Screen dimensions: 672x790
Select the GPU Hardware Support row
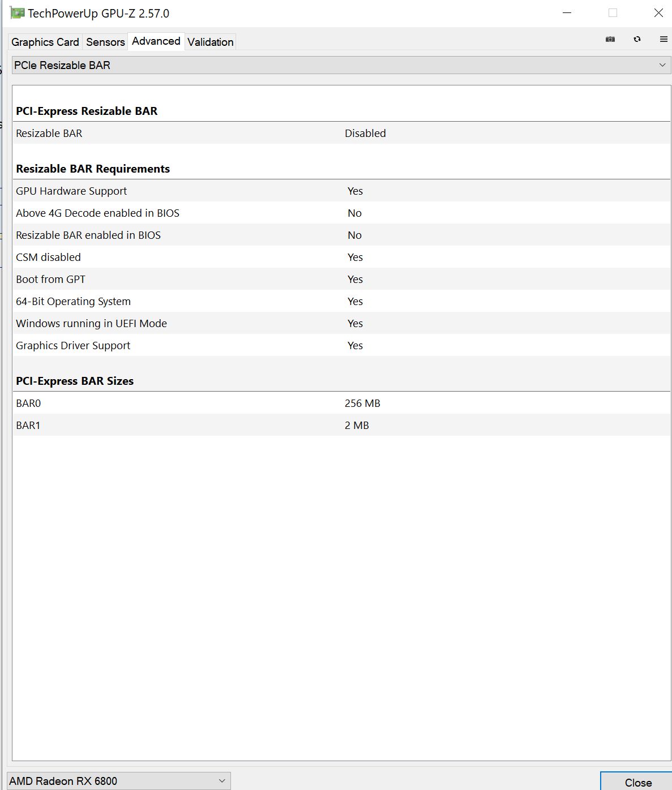341,191
